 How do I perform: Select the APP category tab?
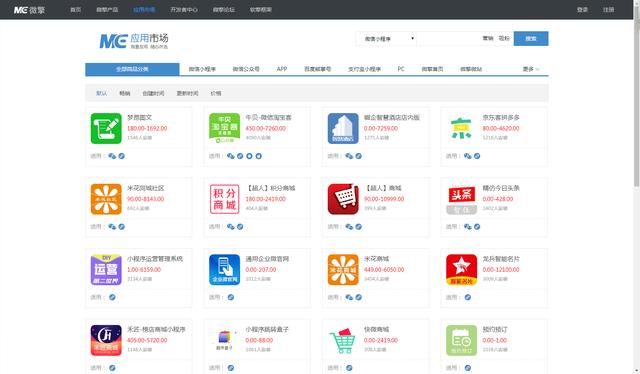coord(282,69)
